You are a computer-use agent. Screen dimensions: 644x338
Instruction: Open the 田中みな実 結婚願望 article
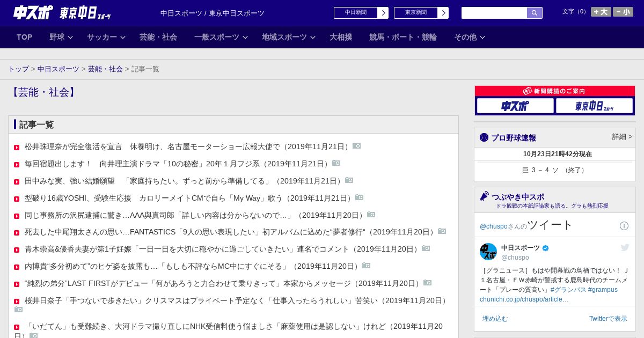click(x=184, y=181)
